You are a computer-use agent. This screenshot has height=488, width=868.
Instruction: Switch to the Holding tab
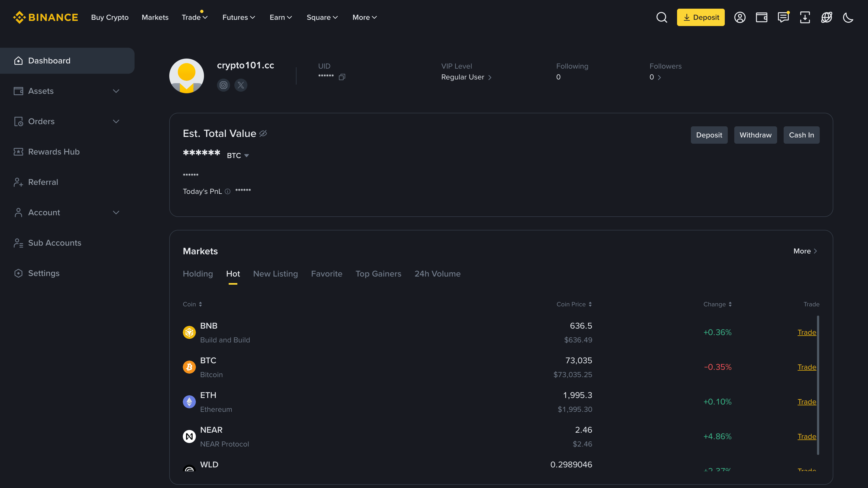(x=198, y=274)
